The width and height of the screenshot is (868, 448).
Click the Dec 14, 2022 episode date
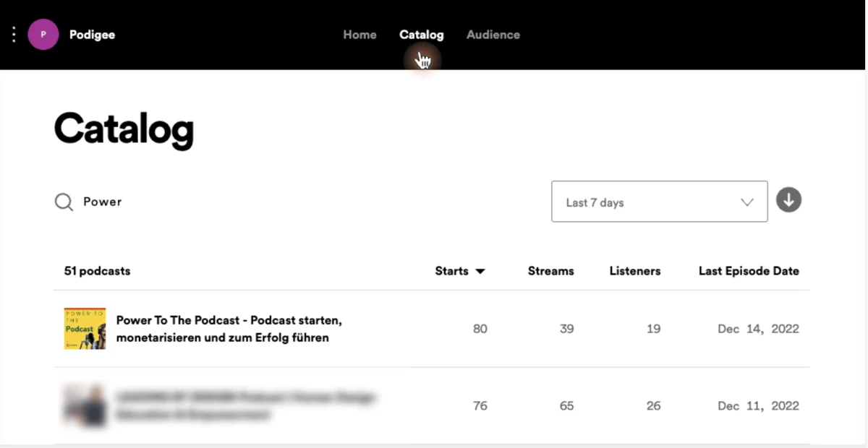pos(759,329)
